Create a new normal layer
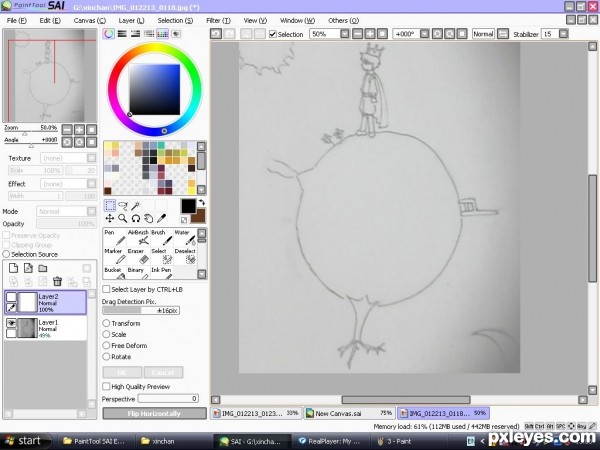The height and width of the screenshot is (450, 600). click(13, 268)
